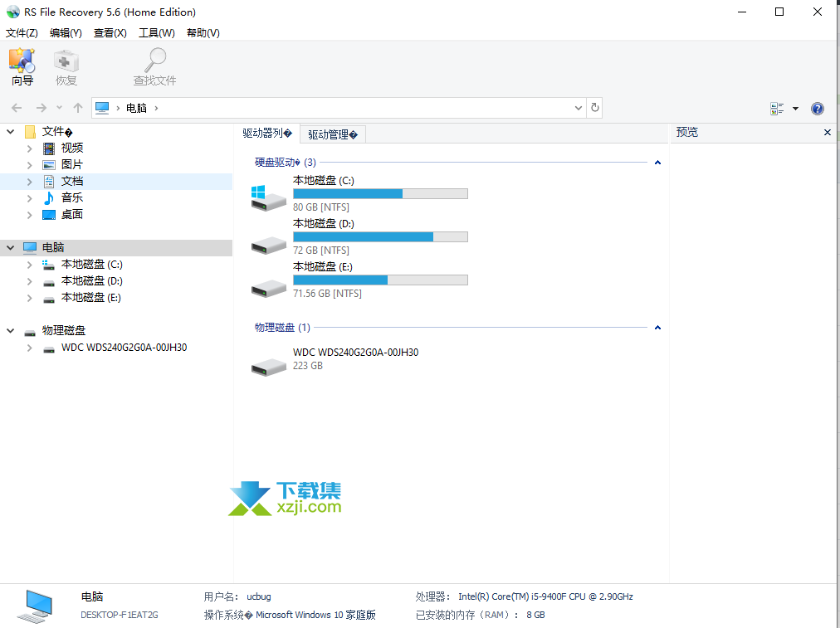Expand 本地磁盘 (C:) in the tree
Image resolution: width=840 pixels, height=628 pixels.
point(29,265)
